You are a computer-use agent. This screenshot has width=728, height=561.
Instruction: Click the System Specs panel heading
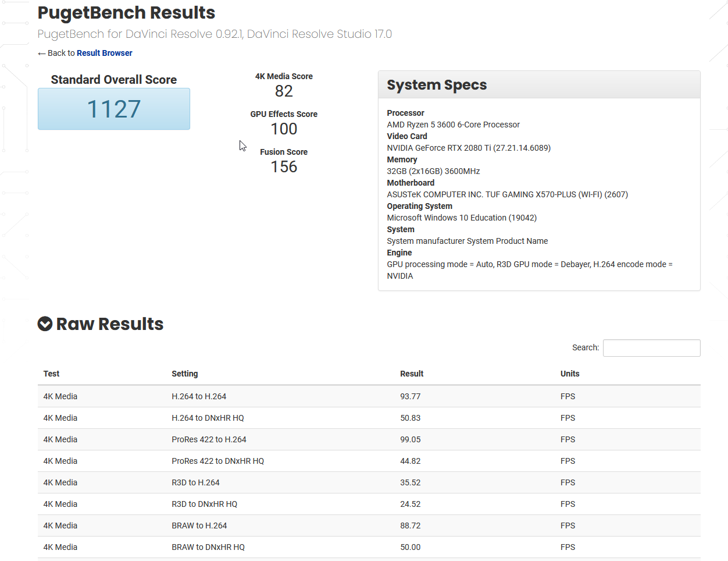click(437, 85)
